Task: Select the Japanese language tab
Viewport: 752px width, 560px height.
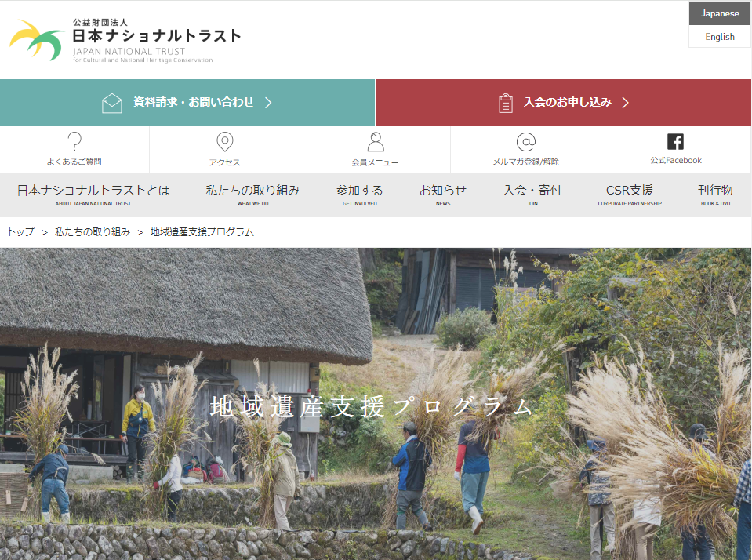Action: pos(719,13)
